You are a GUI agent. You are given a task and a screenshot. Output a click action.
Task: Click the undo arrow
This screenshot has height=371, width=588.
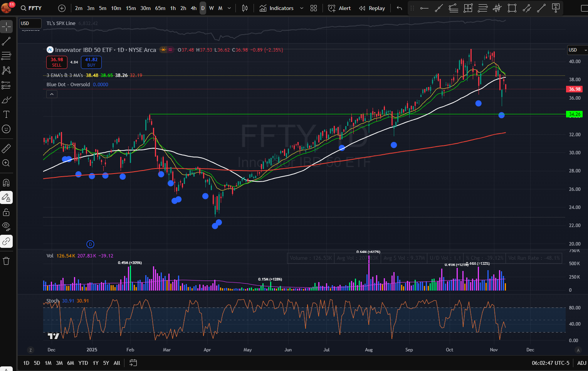tap(399, 8)
